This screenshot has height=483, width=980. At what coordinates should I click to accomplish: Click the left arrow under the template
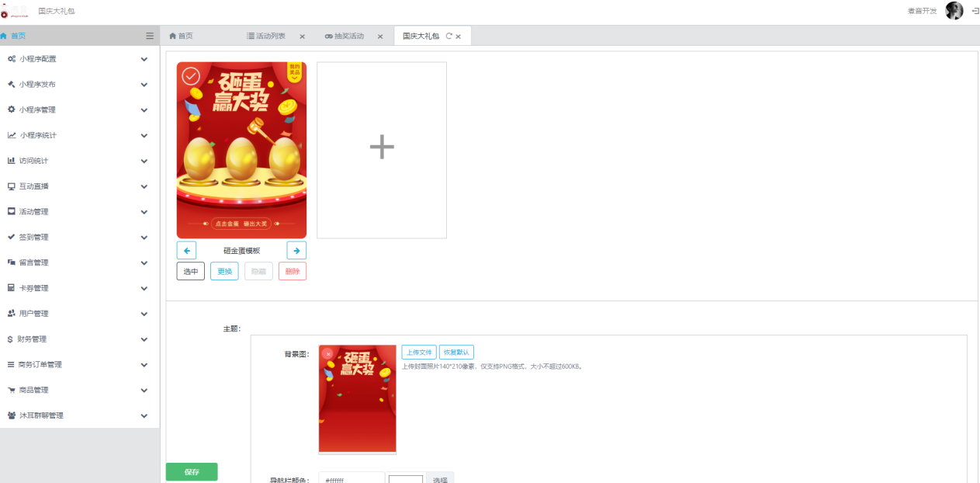click(186, 250)
